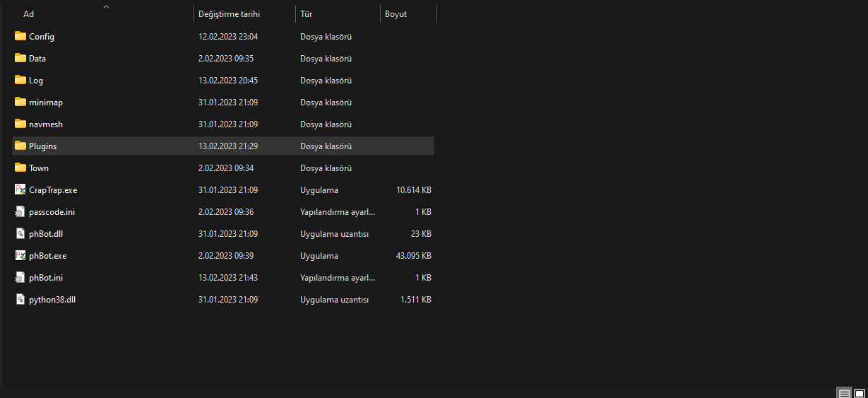Click the python38.dll file icon
The image size is (868, 398).
tap(20, 299)
